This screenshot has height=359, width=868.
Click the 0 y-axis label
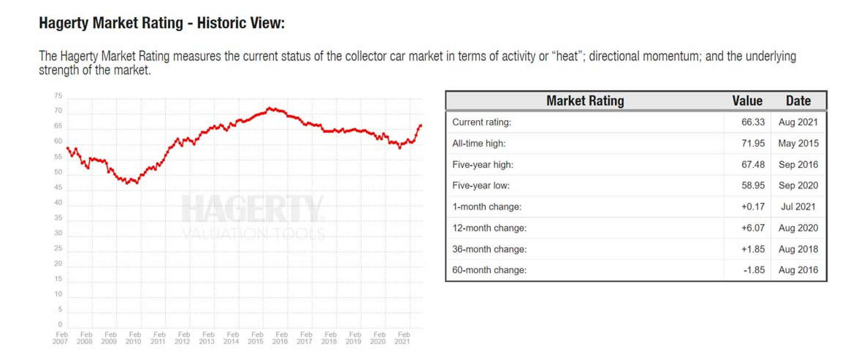pos(60,324)
